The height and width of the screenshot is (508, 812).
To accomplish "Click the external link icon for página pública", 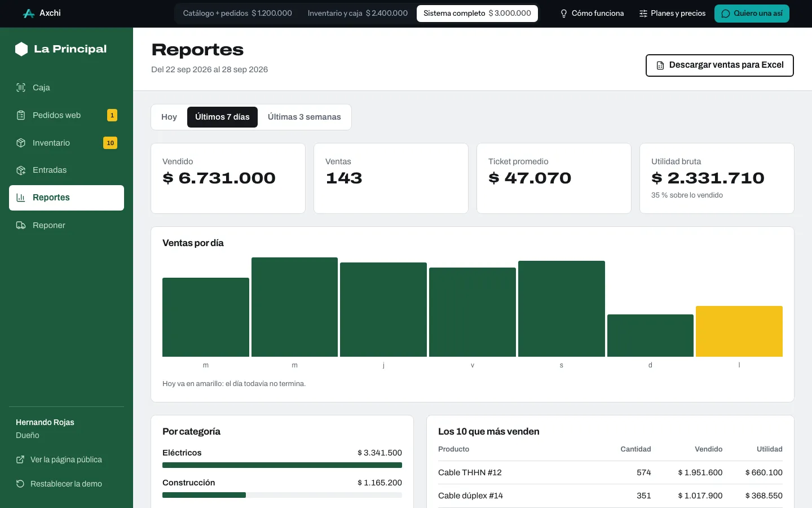I will [20, 459].
